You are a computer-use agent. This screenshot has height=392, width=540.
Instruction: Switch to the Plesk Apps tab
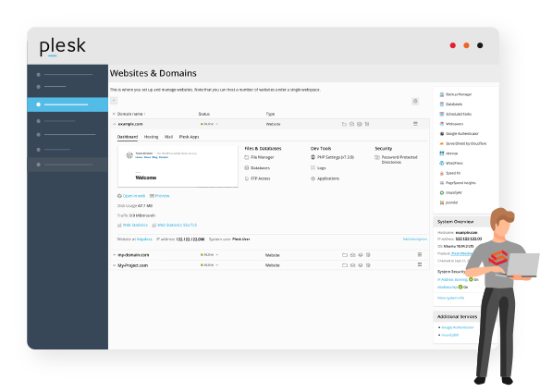point(189,137)
